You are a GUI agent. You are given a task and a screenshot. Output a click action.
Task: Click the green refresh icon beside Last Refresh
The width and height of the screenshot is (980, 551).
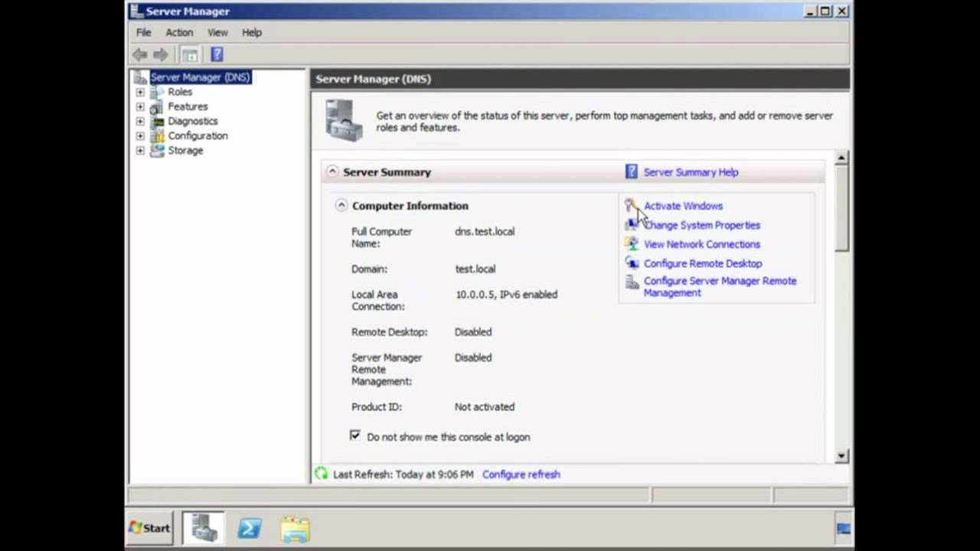321,474
